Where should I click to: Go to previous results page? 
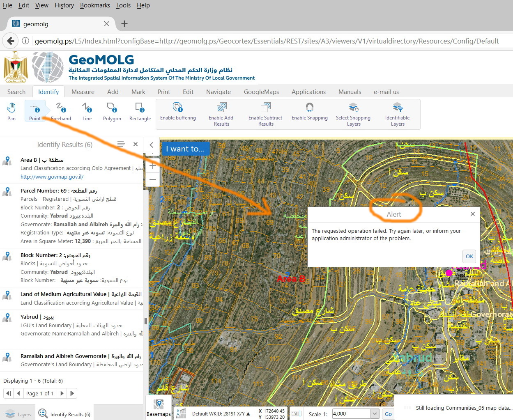(18, 393)
